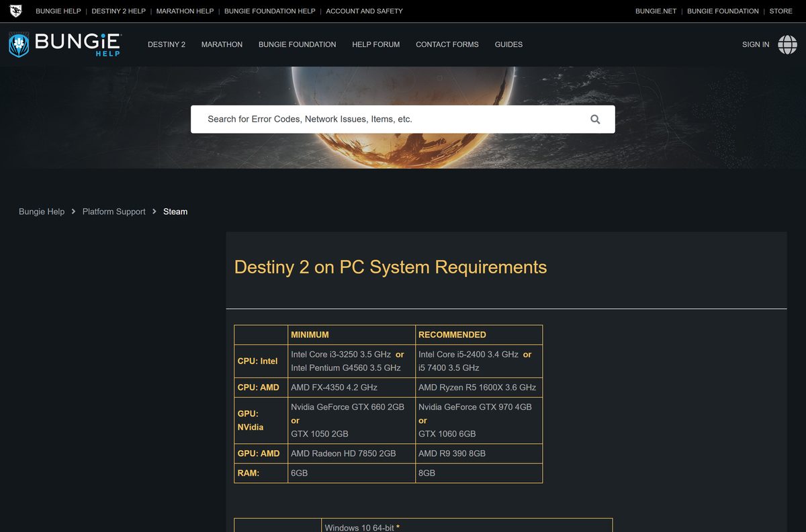Click the magnifying glass search icon
Viewport: 806px width, 532px height.
point(595,119)
